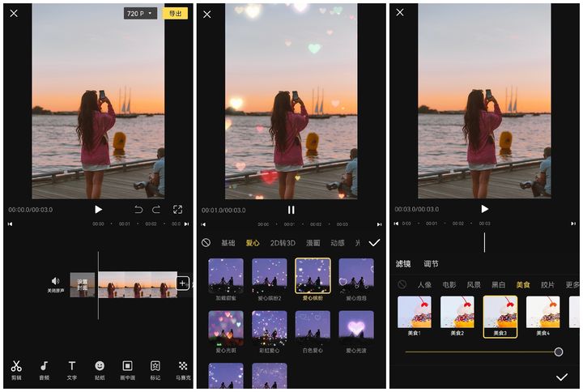Choose the 爱心光波 glowing heart effect
583x392 pixels.
pyautogui.click(x=356, y=332)
